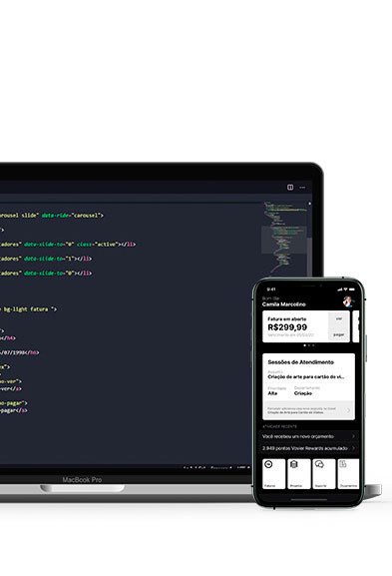This screenshot has width=392, height=576.
Task: Open "Você recebeu um novo orçamento" activity row
Action: (308, 436)
